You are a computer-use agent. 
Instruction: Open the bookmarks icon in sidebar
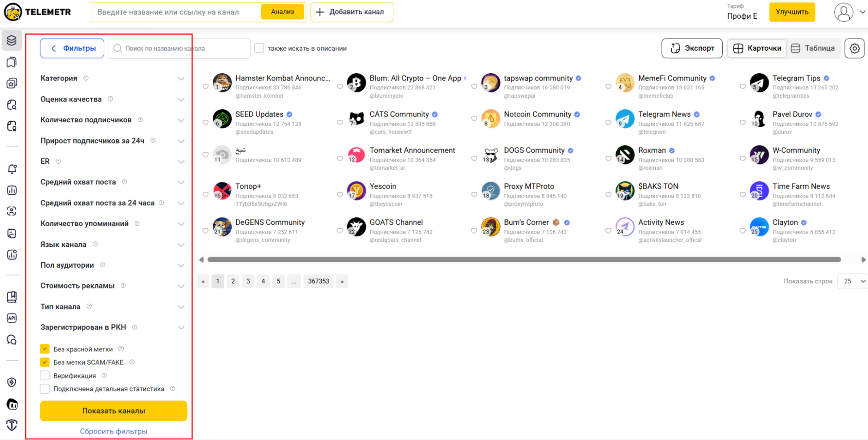12,62
